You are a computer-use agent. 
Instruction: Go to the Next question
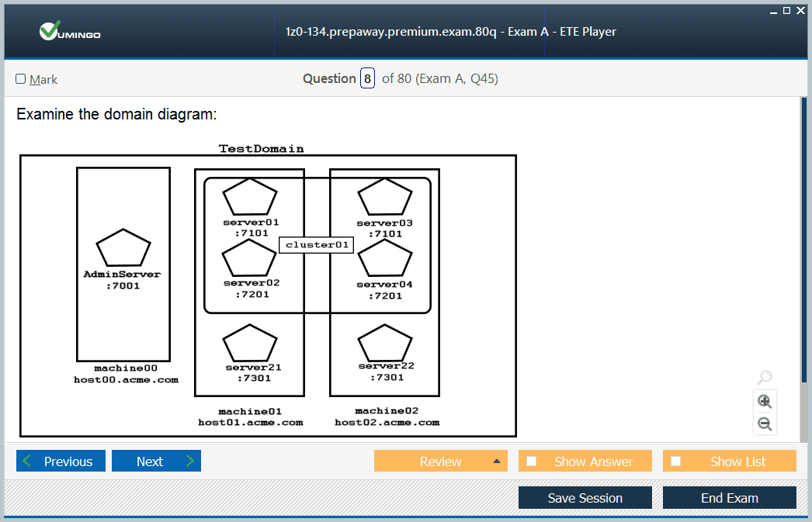(x=156, y=461)
